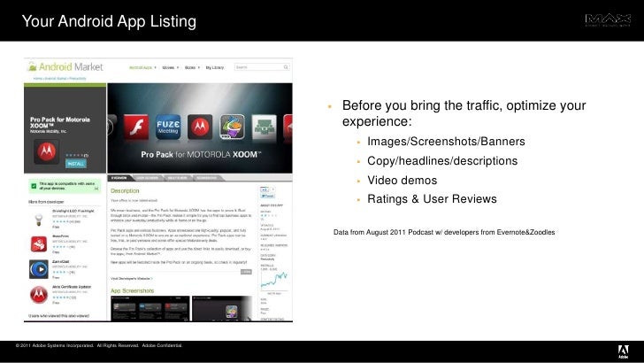Click the installs trend graph
Image resolution: width=644 pixels, height=363 pixels.
[274, 281]
